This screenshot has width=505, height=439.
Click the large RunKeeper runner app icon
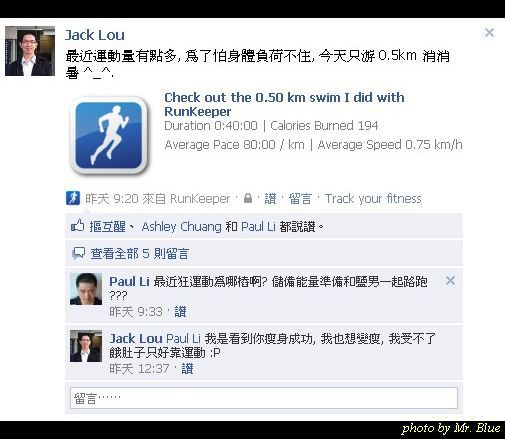pos(109,135)
